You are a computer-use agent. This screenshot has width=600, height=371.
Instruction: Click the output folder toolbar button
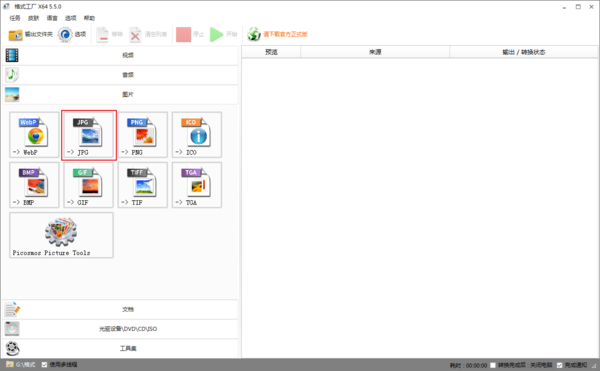click(31, 34)
